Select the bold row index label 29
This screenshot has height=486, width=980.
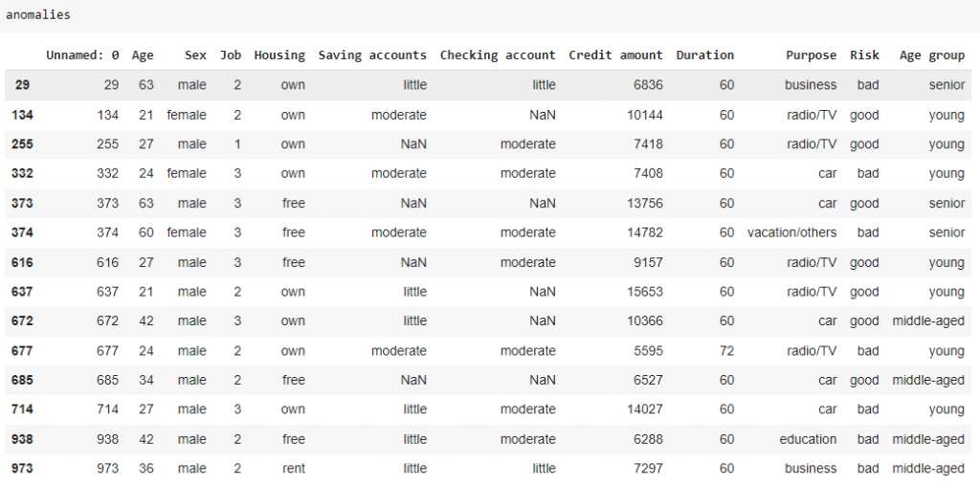coord(22,85)
